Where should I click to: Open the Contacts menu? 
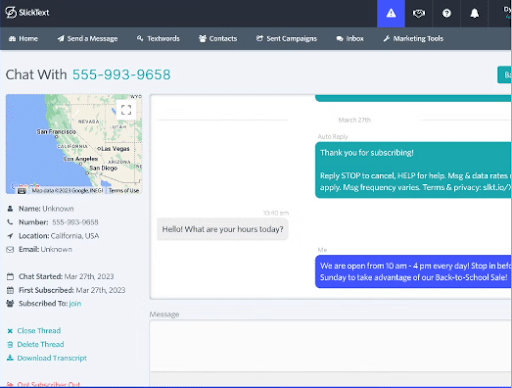(218, 39)
